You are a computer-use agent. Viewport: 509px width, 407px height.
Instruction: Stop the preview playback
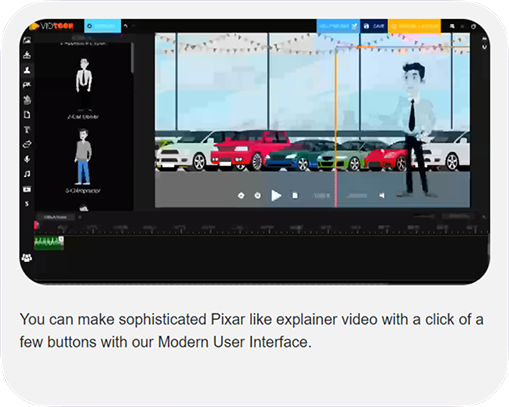point(295,195)
